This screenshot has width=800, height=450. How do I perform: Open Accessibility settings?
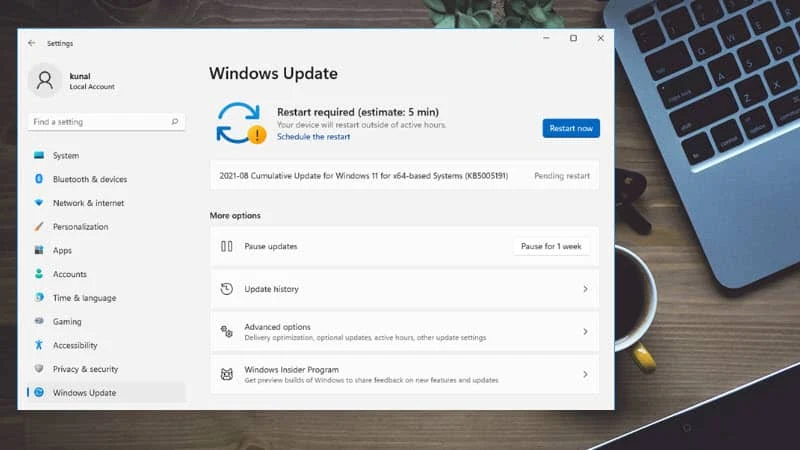click(x=106, y=345)
